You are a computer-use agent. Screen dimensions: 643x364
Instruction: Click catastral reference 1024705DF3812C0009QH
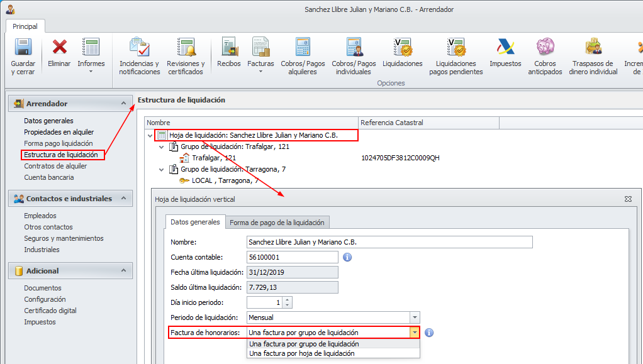pyautogui.click(x=400, y=158)
